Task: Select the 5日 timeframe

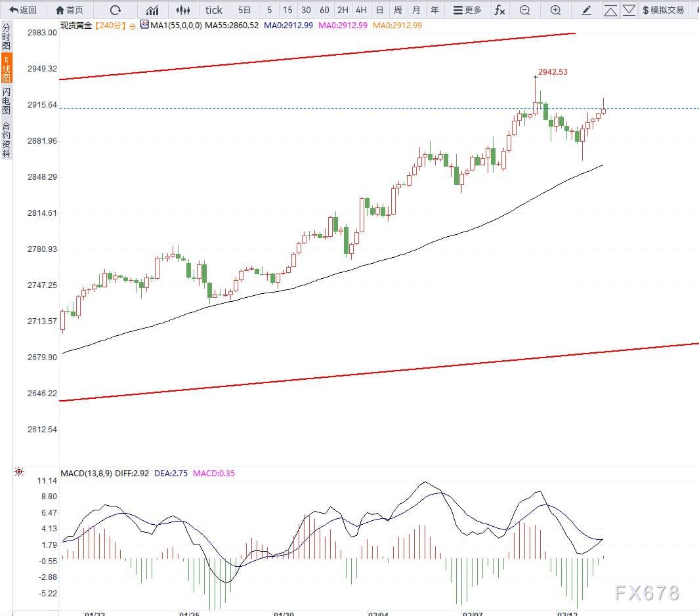Action: (x=244, y=10)
